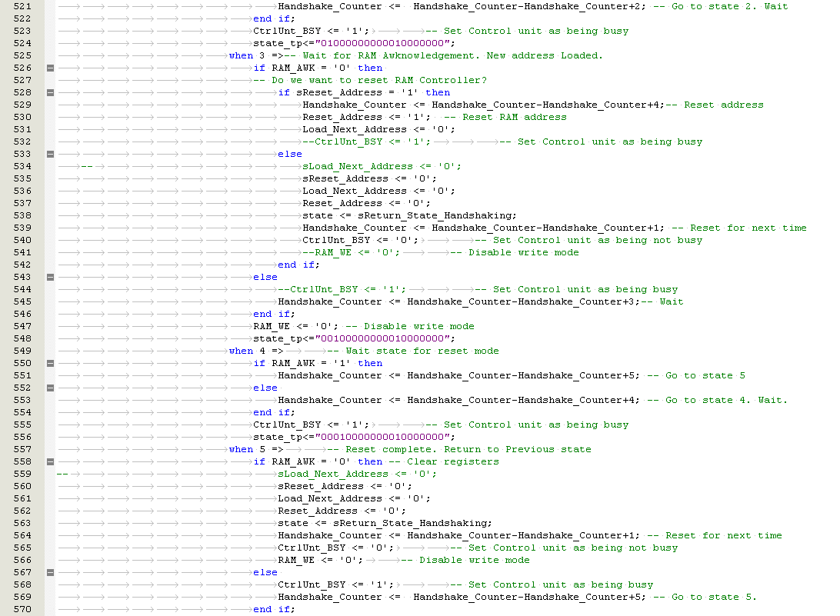
Task: Collapse the fold marker at line 526
Action: click(51, 68)
